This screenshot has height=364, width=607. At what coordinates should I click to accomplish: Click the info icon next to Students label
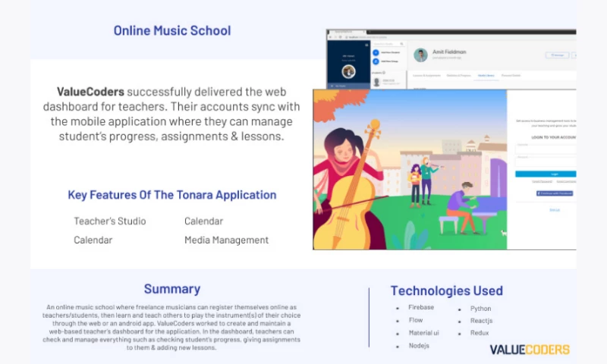tap(384, 73)
